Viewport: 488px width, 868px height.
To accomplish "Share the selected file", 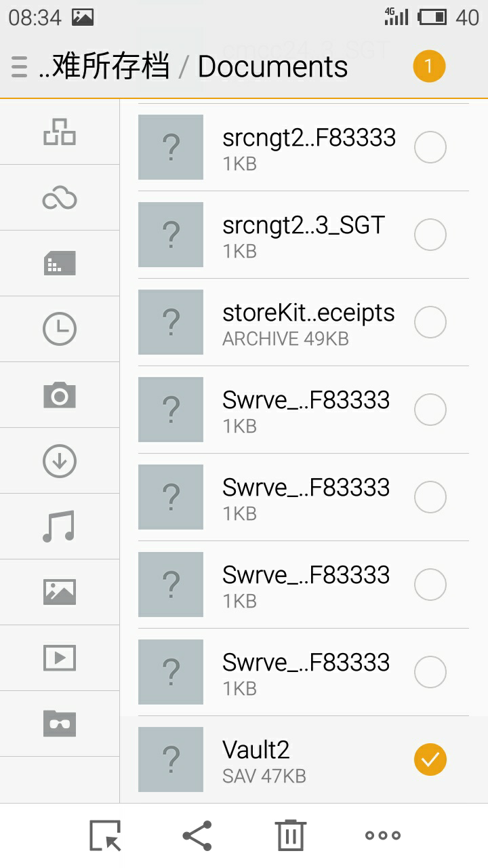I will click(197, 835).
